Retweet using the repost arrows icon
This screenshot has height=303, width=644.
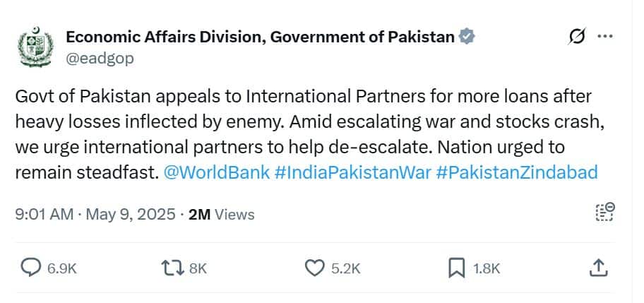174,268
